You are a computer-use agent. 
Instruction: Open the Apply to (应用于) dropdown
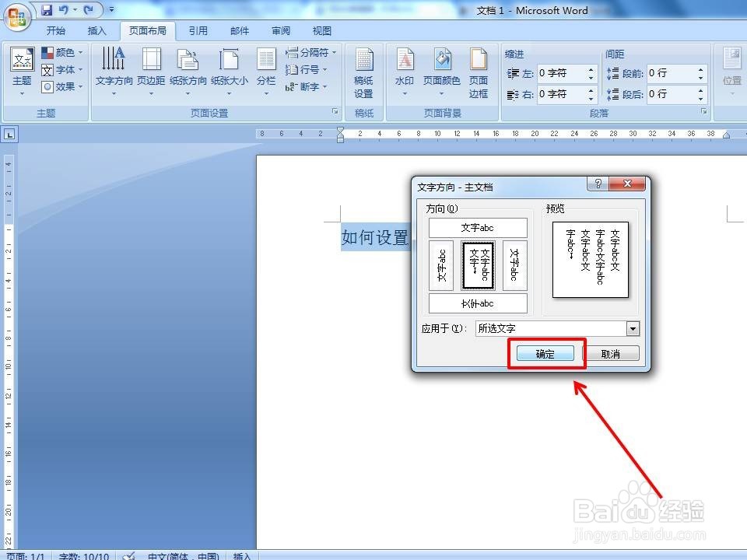click(x=633, y=328)
